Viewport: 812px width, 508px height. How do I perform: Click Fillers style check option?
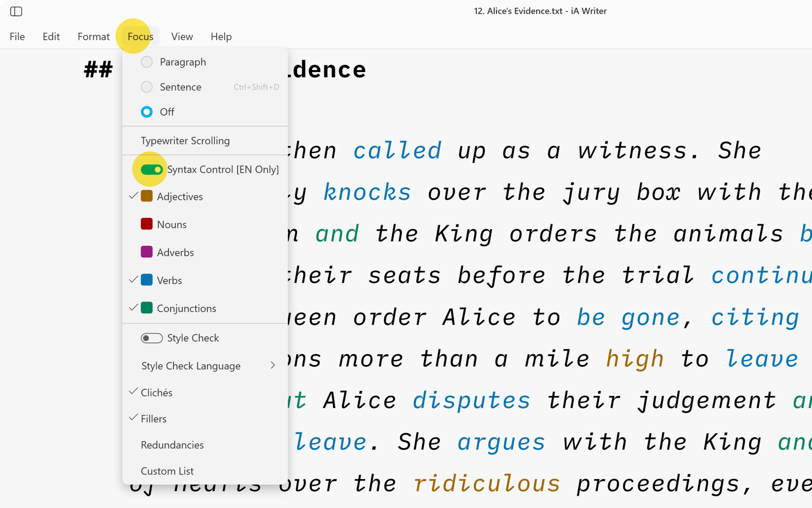click(x=153, y=418)
